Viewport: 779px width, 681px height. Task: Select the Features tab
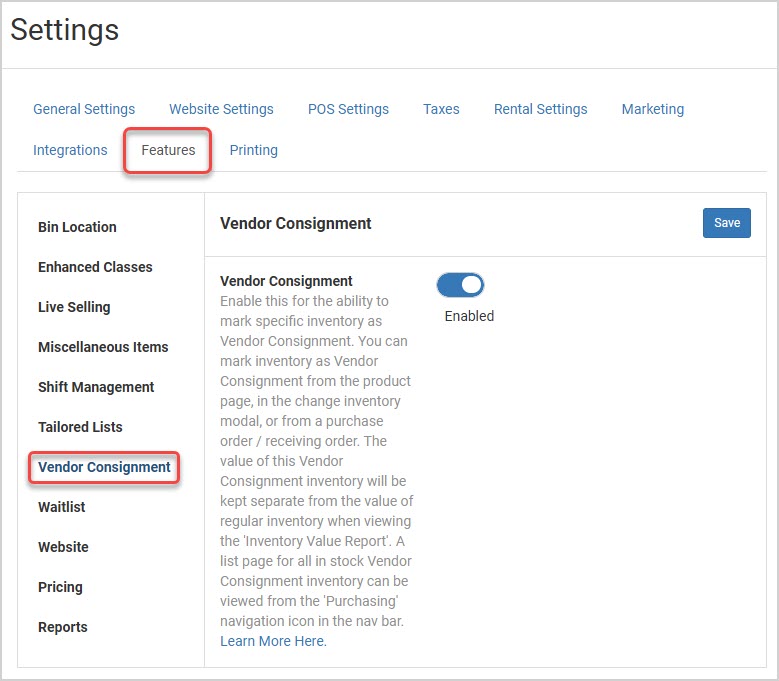coord(168,150)
